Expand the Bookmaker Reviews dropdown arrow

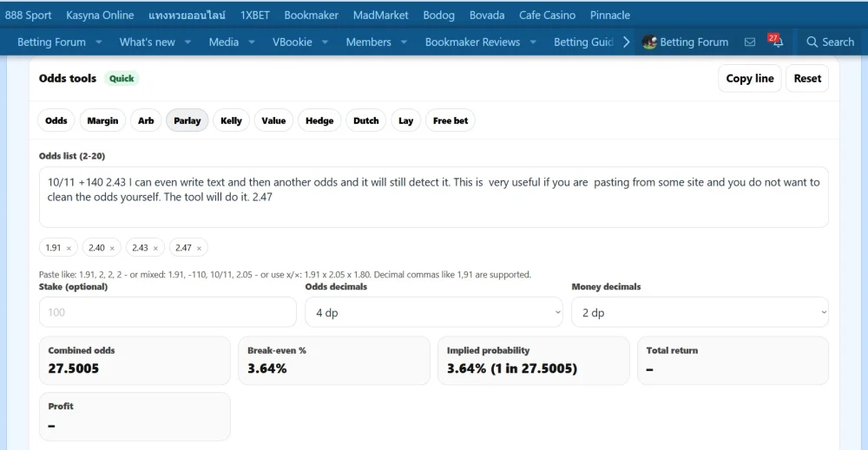point(533,42)
